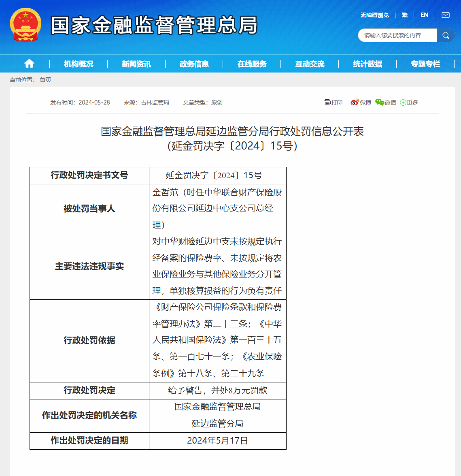
Task: Click 无障碍浏览 link
Action: (x=374, y=15)
